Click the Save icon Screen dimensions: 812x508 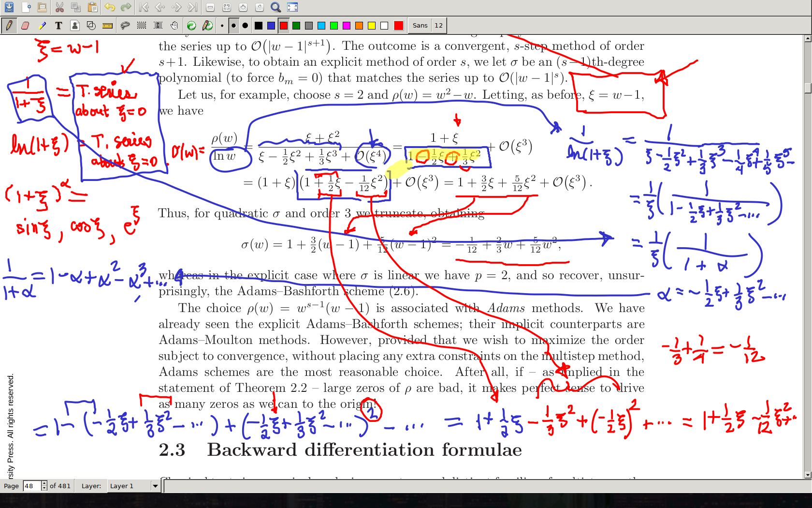(9, 7)
